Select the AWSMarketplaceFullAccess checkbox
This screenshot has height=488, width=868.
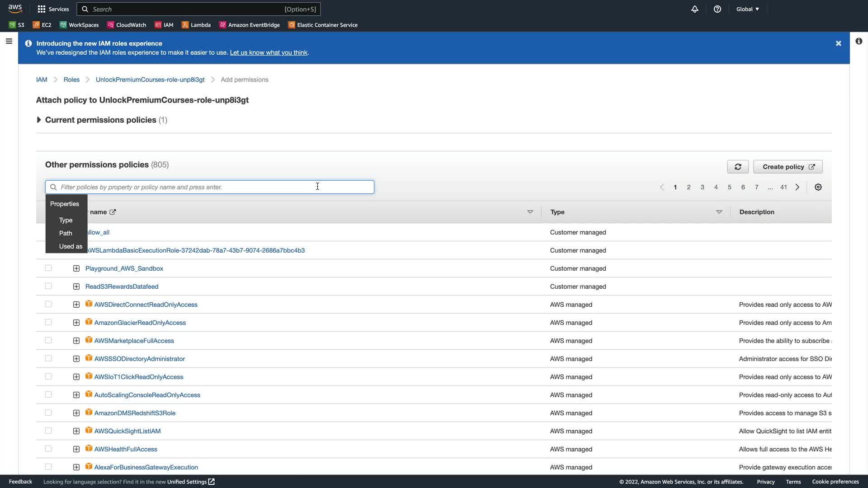tap(48, 340)
